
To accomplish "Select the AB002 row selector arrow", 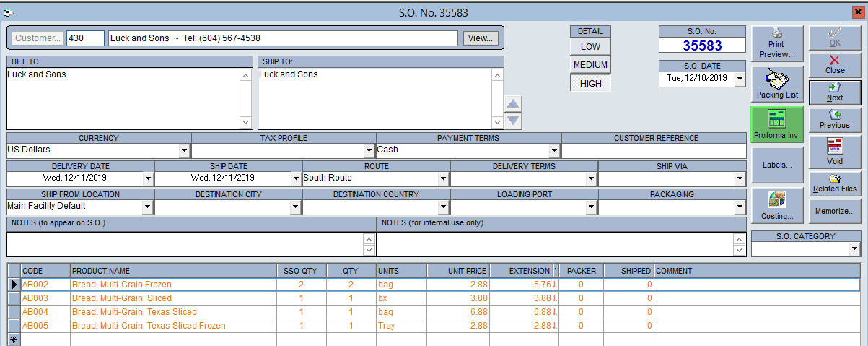I will point(14,285).
